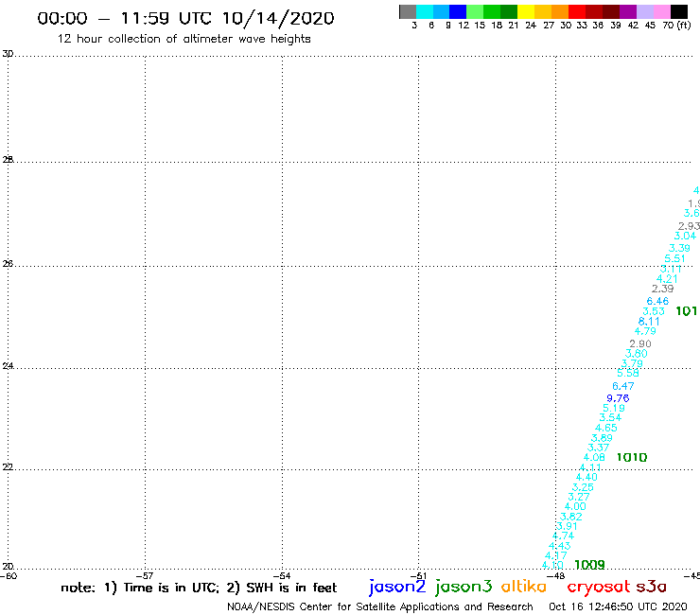Image resolution: width=700 pixels, height=615 pixels.
Task: Click the pure blue legend swatch
Action: point(458,11)
